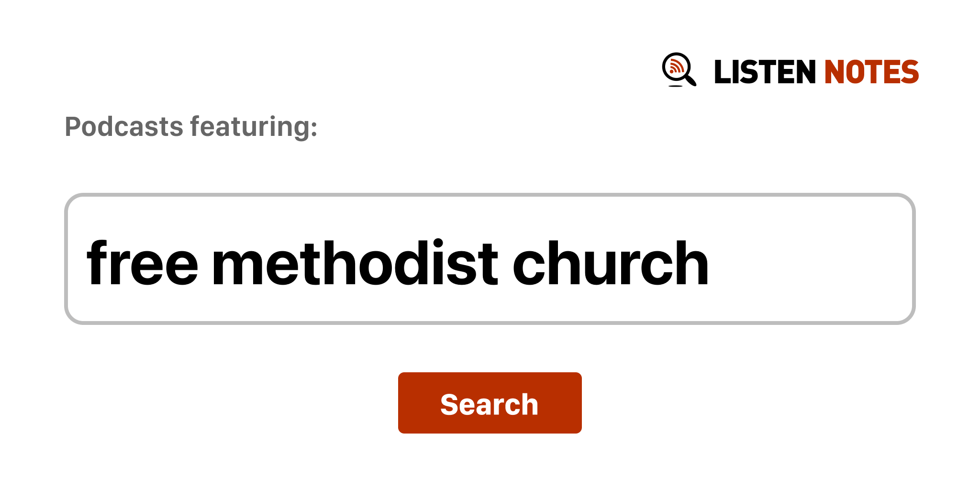Place cursor between "methodist" and "church"
980x490 pixels.
pyautogui.click(x=505, y=264)
